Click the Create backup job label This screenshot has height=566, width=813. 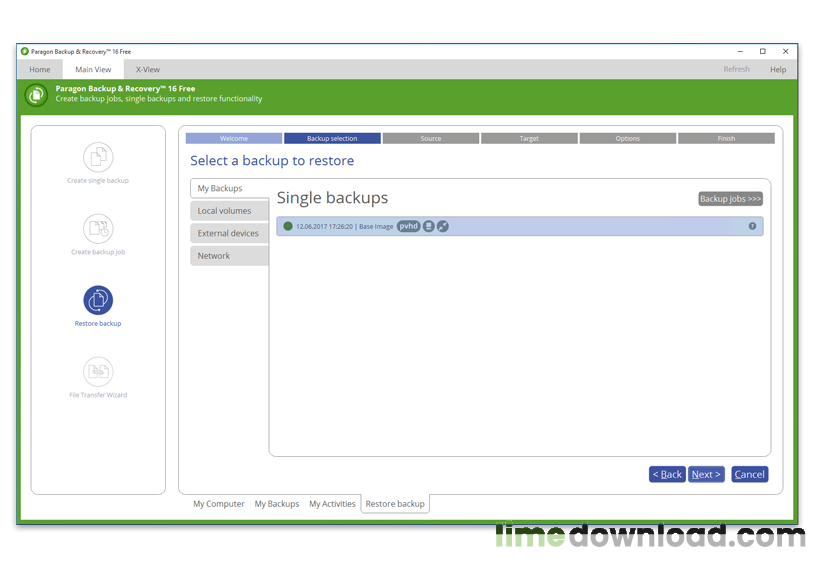click(x=98, y=252)
